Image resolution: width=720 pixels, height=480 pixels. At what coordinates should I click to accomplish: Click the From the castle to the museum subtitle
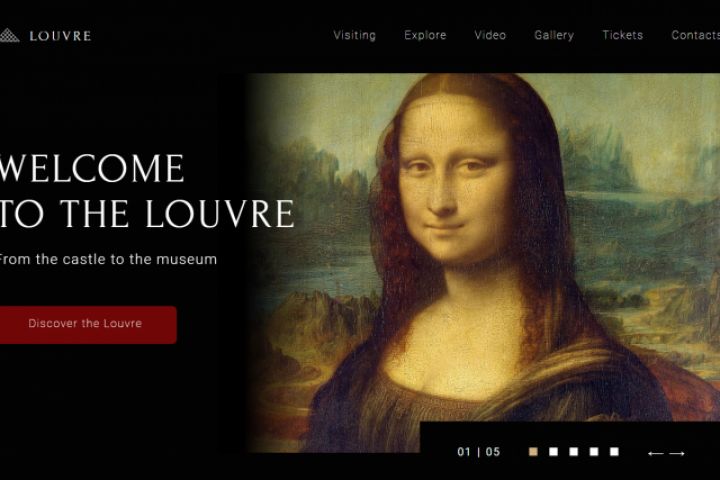coord(107,259)
